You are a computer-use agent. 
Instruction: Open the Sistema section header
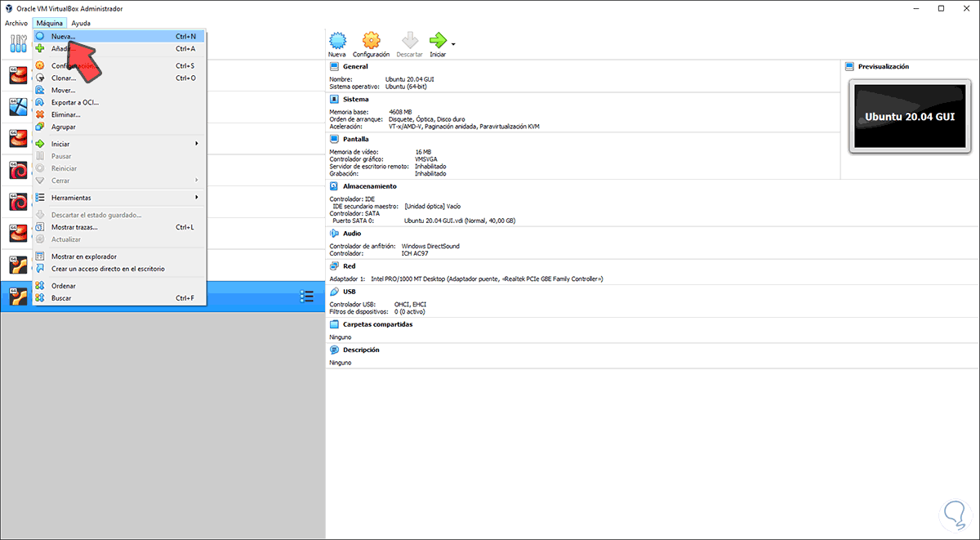[x=356, y=99]
